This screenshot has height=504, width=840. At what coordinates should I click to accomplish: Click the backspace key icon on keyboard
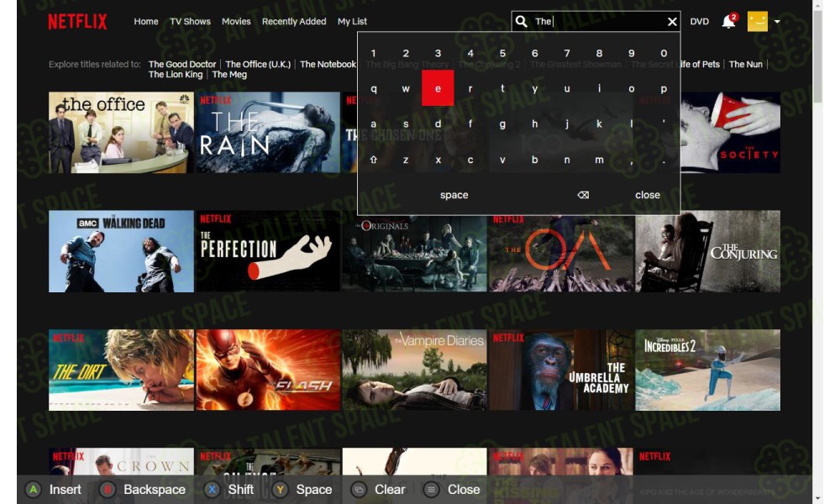[583, 195]
